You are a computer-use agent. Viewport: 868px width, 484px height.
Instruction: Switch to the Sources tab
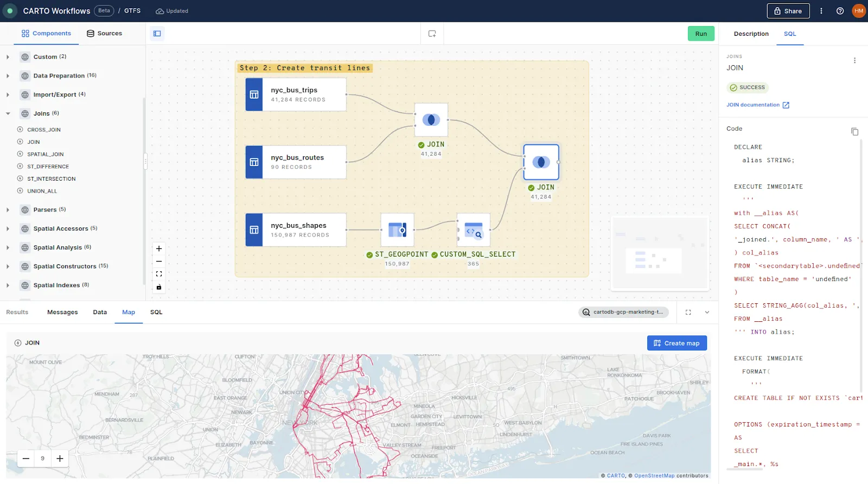click(105, 34)
